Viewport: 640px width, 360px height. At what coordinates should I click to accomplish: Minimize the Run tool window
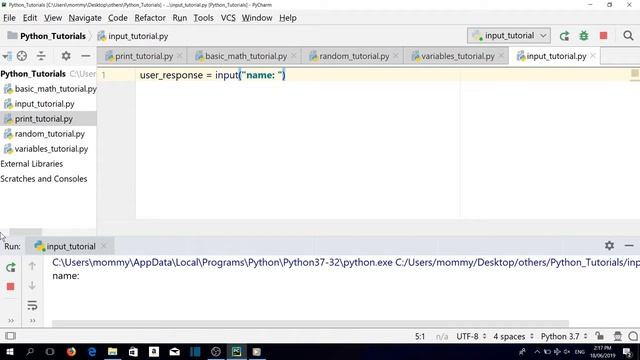point(629,246)
